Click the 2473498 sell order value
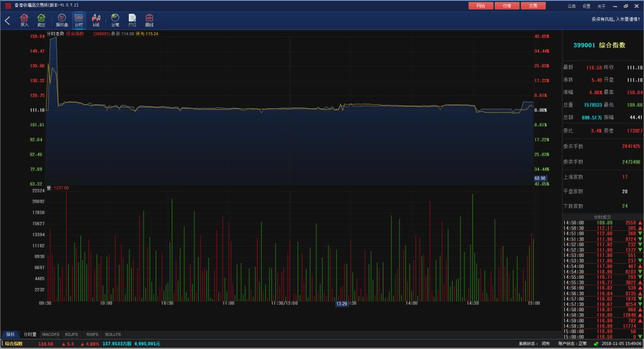Screen dimensions: 644x349 (x=631, y=162)
